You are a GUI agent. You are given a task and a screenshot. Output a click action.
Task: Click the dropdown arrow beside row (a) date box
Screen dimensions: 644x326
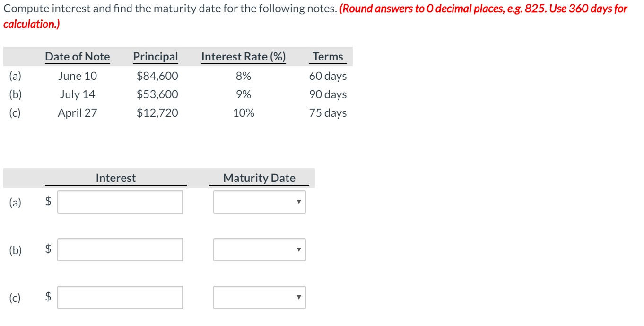coord(299,202)
